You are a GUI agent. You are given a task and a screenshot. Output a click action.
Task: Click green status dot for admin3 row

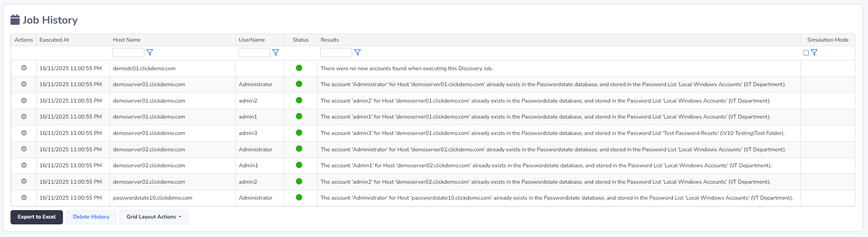pyautogui.click(x=299, y=133)
